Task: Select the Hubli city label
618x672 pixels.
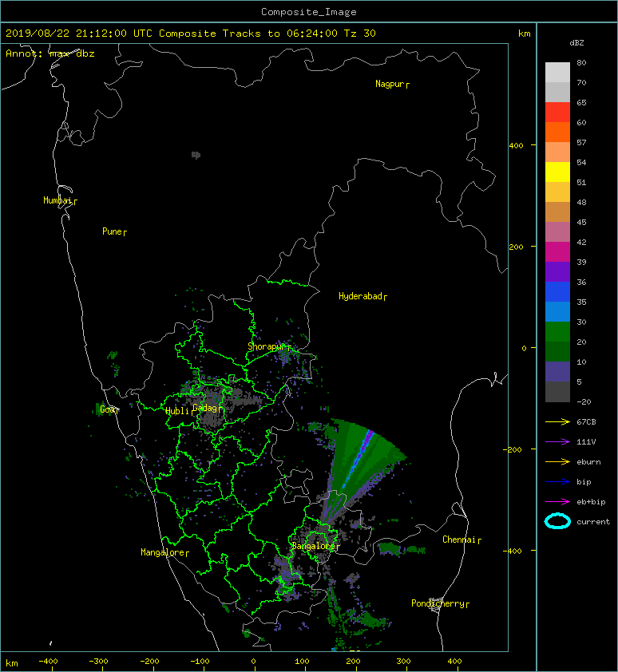Action: pos(177,411)
